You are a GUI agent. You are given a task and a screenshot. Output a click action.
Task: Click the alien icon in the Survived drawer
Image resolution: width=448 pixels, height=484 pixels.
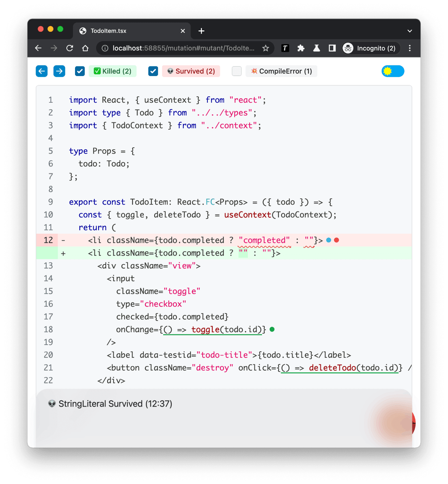tap(52, 404)
